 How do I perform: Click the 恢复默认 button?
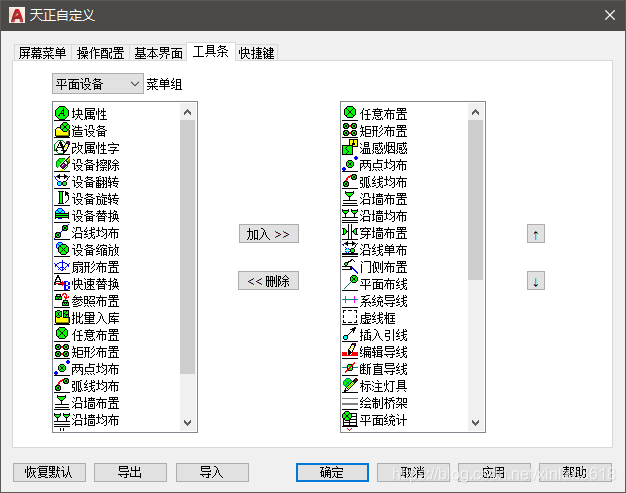tap(50, 472)
